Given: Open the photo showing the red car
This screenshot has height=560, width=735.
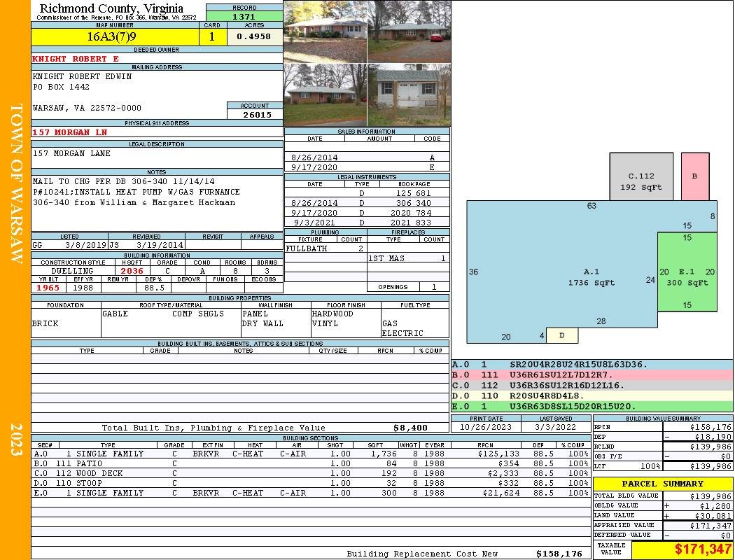Looking at the screenshot, I should [409, 31].
